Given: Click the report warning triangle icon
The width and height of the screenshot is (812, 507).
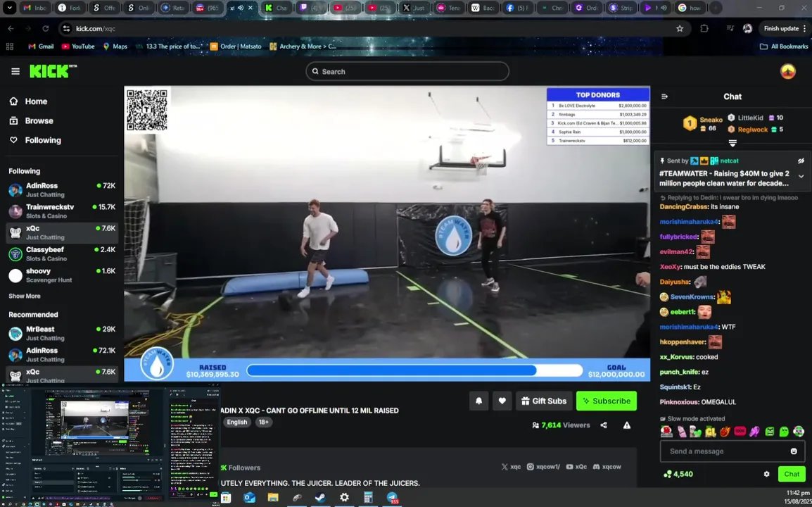Looking at the screenshot, I should click(627, 425).
